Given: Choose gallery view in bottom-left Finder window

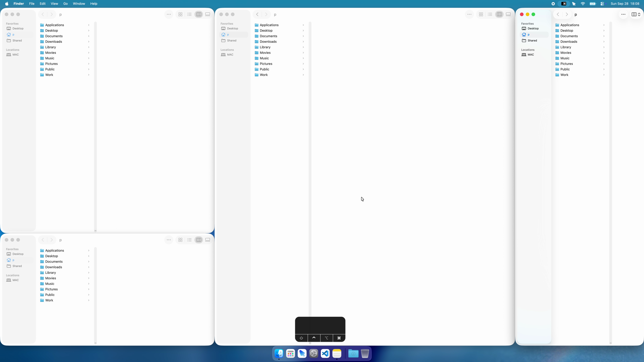Looking at the screenshot, I should point(208,240).
